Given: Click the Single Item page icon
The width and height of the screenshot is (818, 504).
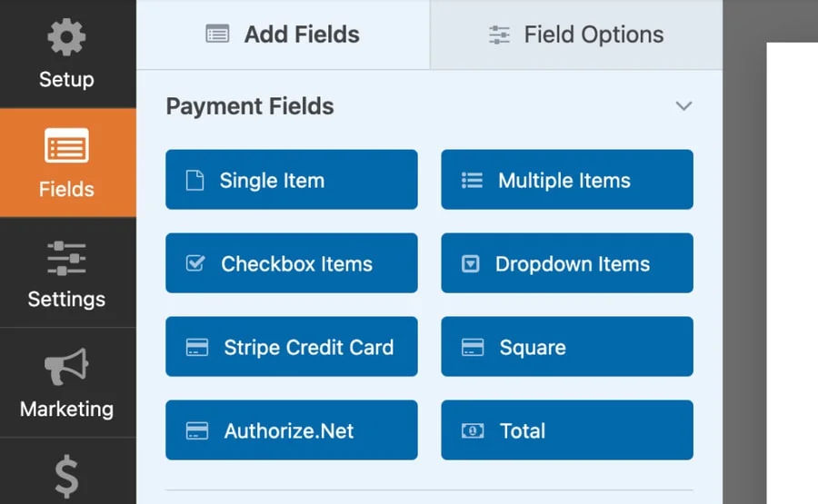Looking at the screenshot, I should point(195,181).
